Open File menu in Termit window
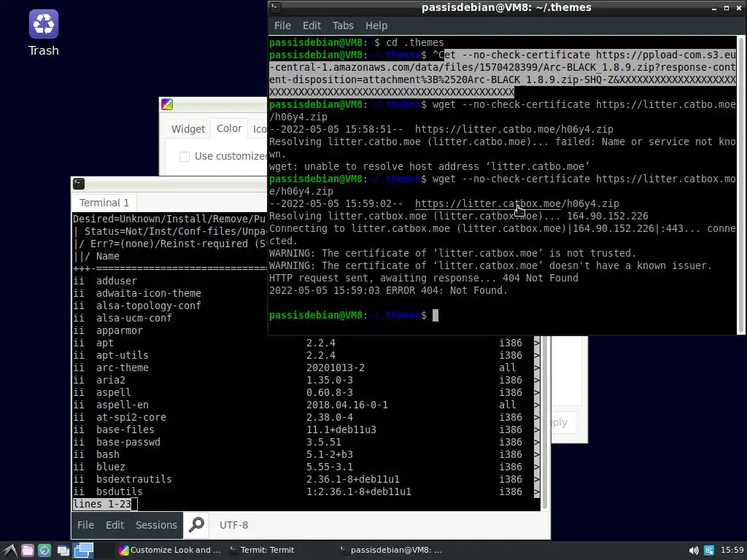Image resolution: width=747 pixels, height=560 pixels. click(86, 525)
